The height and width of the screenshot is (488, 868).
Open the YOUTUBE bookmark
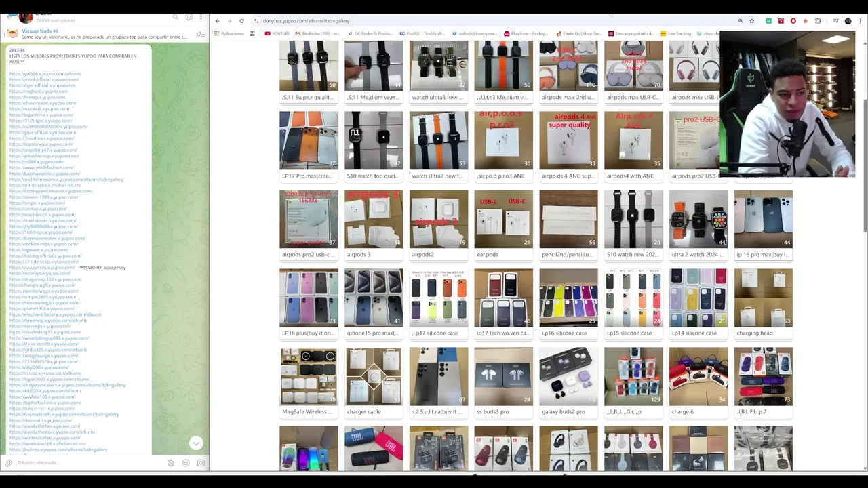[x=277, y=33]
